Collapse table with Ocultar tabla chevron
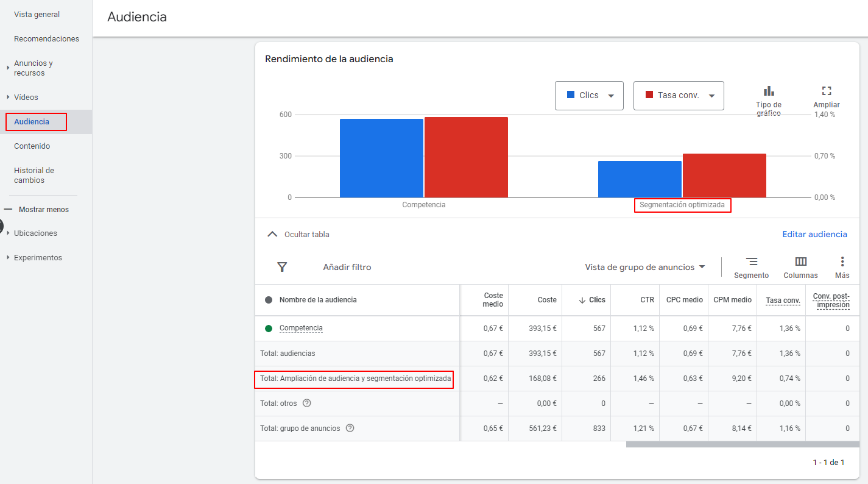The height and width of the screenshot is (484, 868). pyautogui.click(x=272, y=234)
